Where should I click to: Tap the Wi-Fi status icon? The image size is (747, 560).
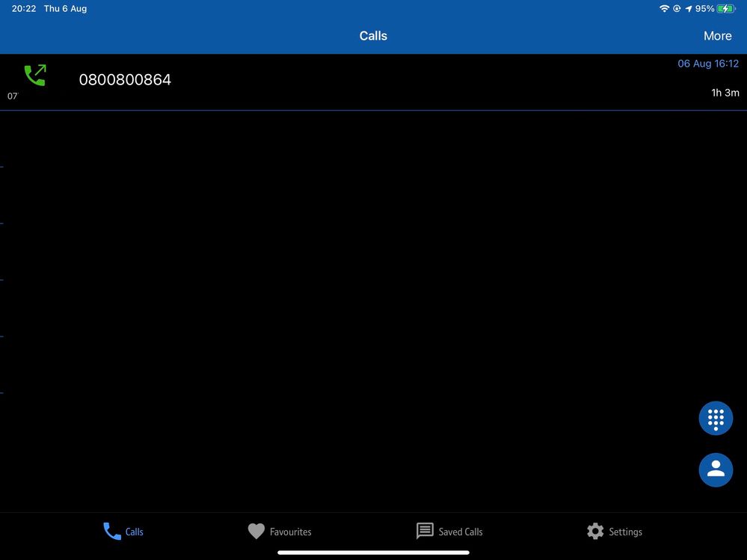point(664,9)
